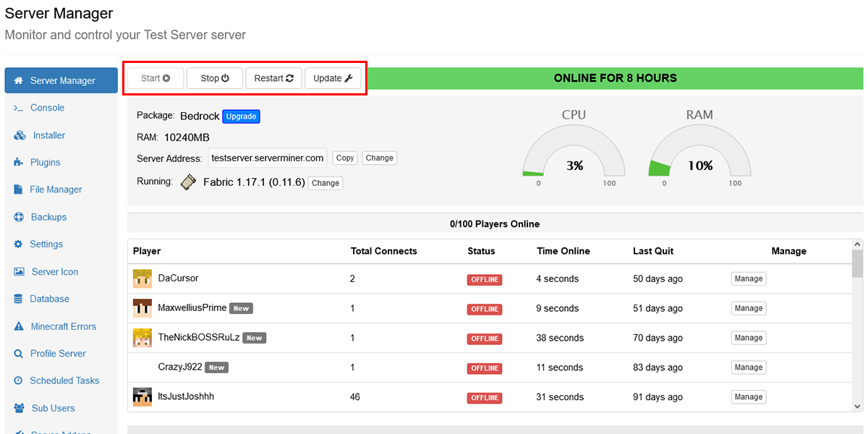Manage player MaxwelliusPrime
Screen dimensions: 868x434
[x=748, y=308]
